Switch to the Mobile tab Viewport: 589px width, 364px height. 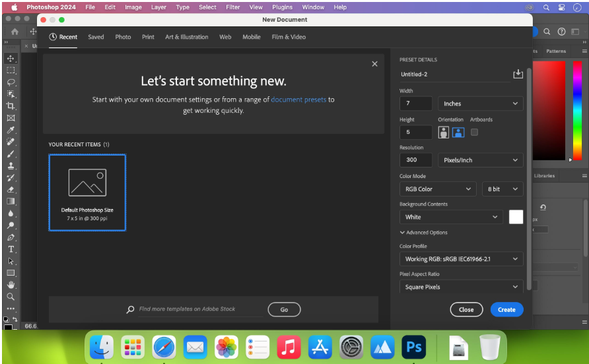[252, 37]
